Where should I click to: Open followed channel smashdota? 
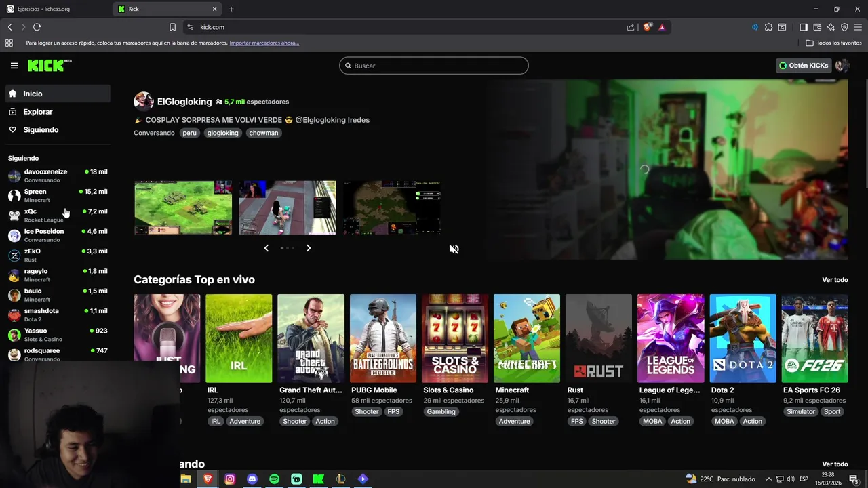pos(58,314)
